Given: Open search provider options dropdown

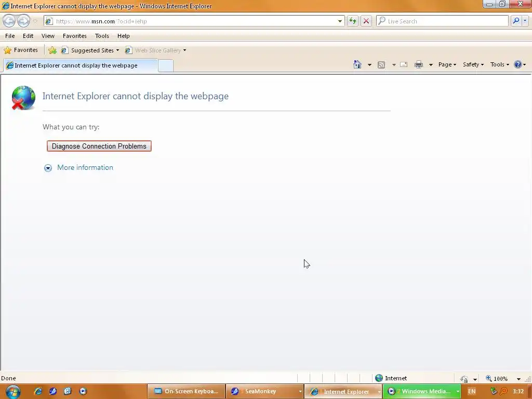Looking at the screenshot, I should pos(525,21).
